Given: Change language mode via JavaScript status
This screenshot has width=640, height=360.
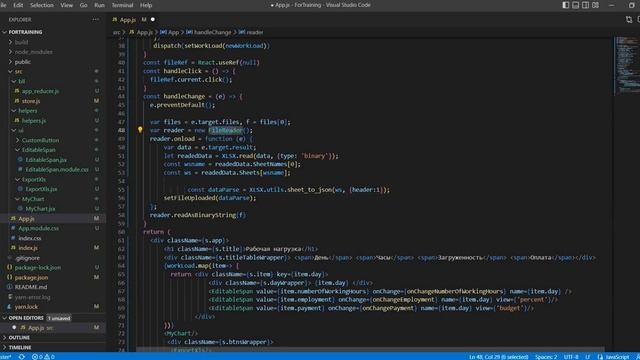Looking at the screenshot, I should point(617,357).
